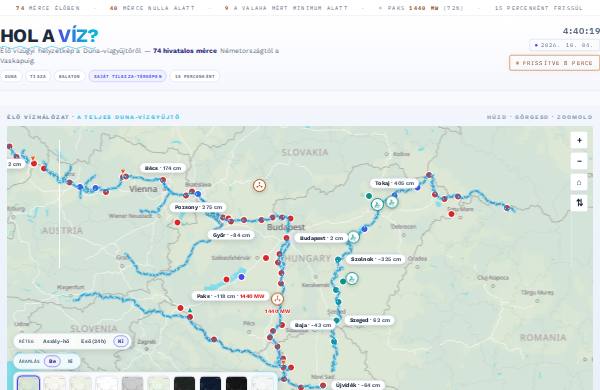Turn the Áramlás flow animation Ki
This screenshot has width=600, height=390.
pyautogui.click(x=70, y=361)
